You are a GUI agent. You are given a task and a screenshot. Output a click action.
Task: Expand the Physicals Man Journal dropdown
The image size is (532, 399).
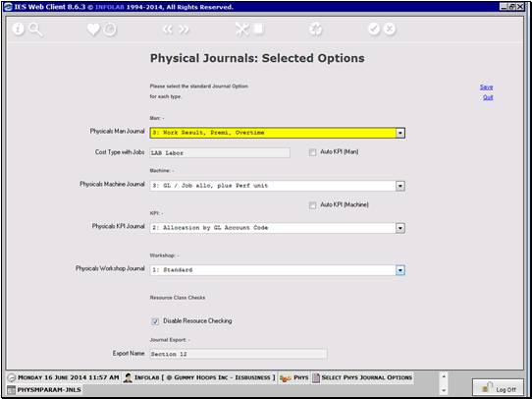click(x=400, y=133)
